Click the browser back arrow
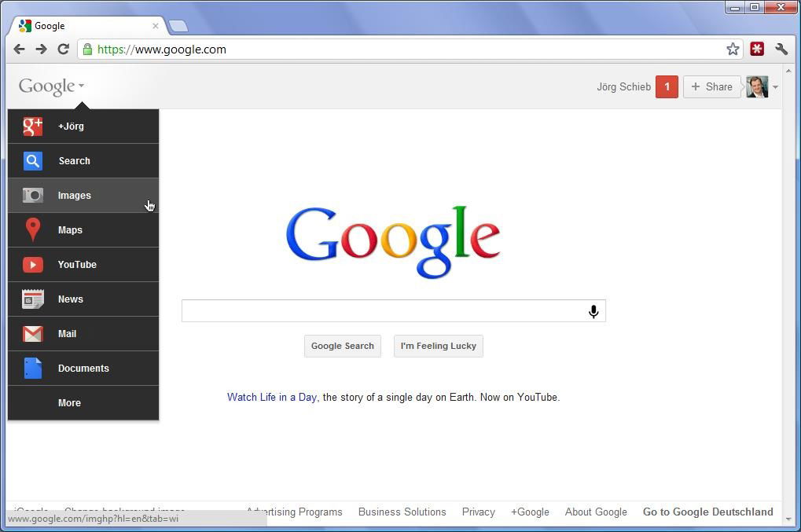Image resolution: width=801 pixels, height=532 pixels. pos(19,49)
